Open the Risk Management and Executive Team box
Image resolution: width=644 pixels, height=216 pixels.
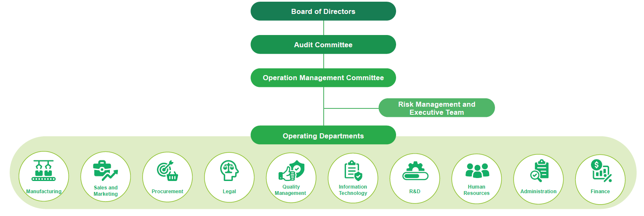coord(436,108)
